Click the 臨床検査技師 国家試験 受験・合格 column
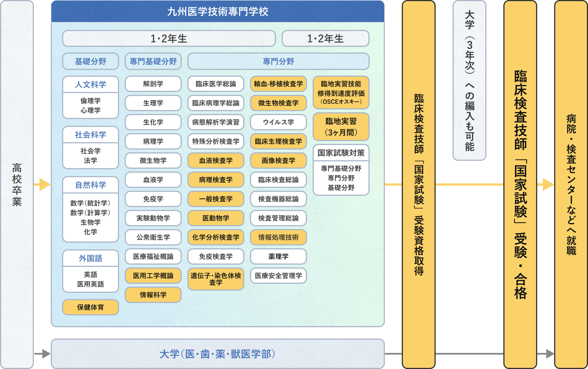Screen dimensions: 588x369 520,184
